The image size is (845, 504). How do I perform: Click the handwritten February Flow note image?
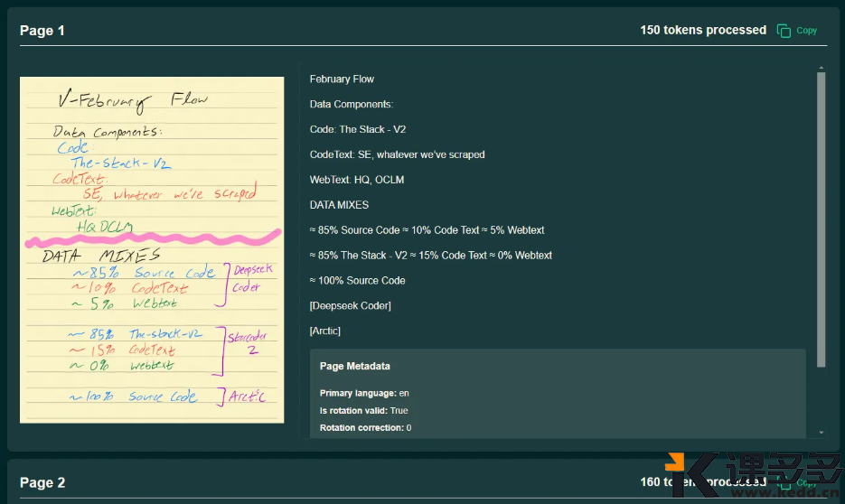152,249
